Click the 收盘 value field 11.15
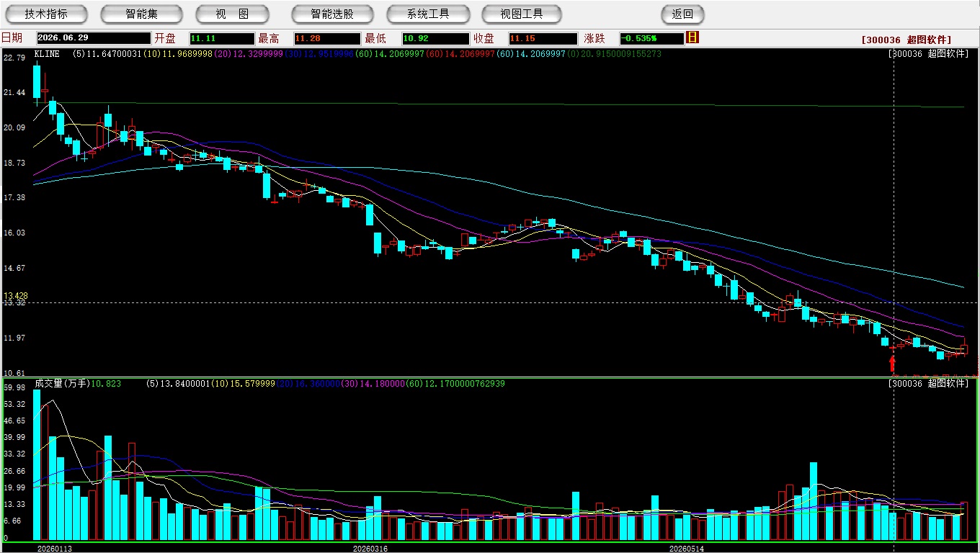Image resolution: width=980 pixels, height=553 pixels. coord(543,38)
